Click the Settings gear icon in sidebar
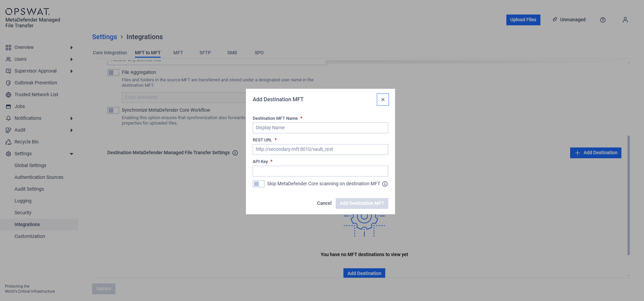 click(x=8, y=154)
